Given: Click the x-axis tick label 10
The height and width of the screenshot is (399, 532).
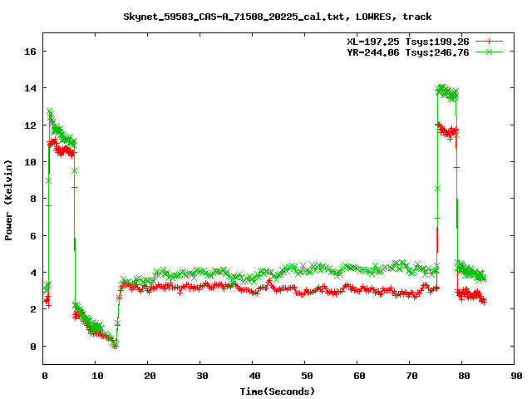Looking at the screenshot, I should tap(97, 376).
